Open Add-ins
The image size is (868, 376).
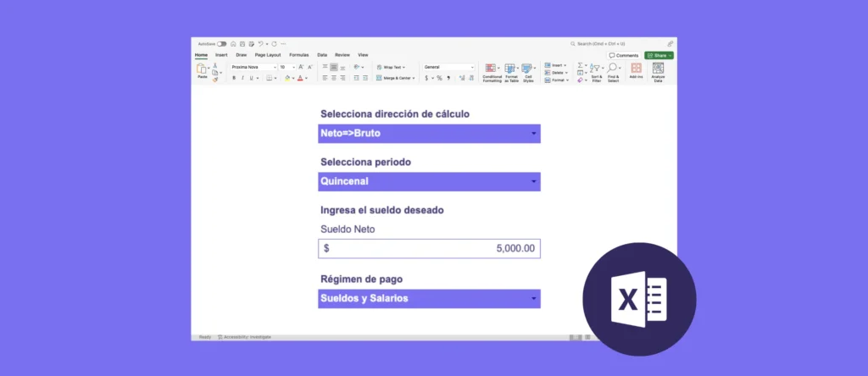click(x=636, y=71)
